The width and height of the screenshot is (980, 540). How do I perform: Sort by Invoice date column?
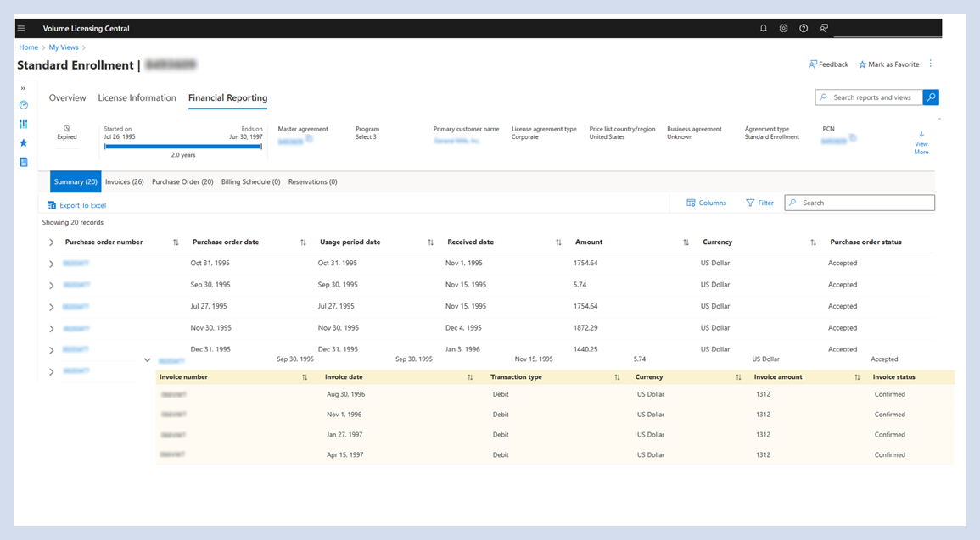tap(470, 377)
